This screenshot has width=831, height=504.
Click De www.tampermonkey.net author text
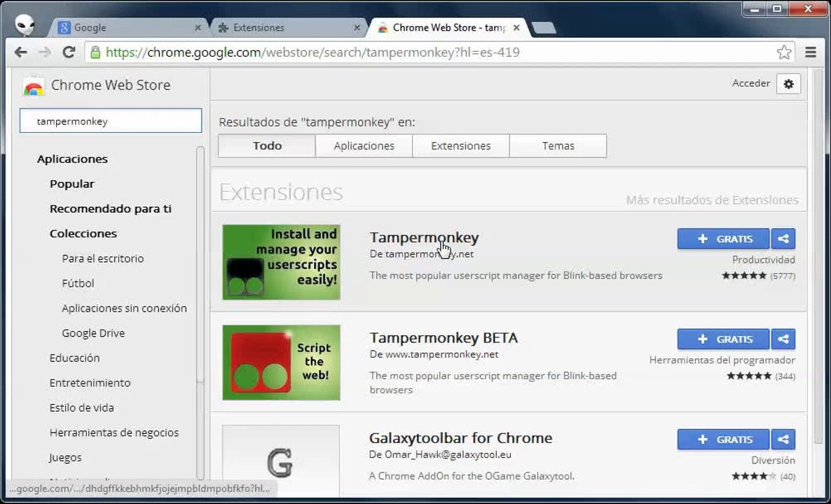coord(434,354)
